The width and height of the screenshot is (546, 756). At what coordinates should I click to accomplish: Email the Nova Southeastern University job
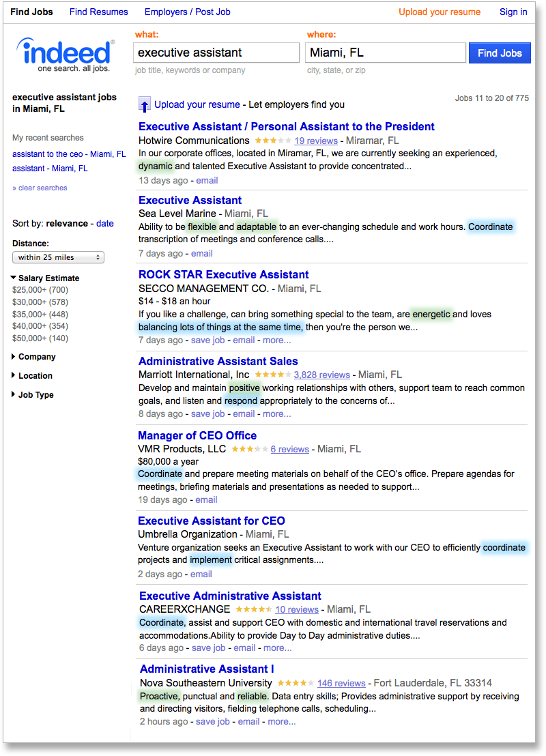[249, 722]
